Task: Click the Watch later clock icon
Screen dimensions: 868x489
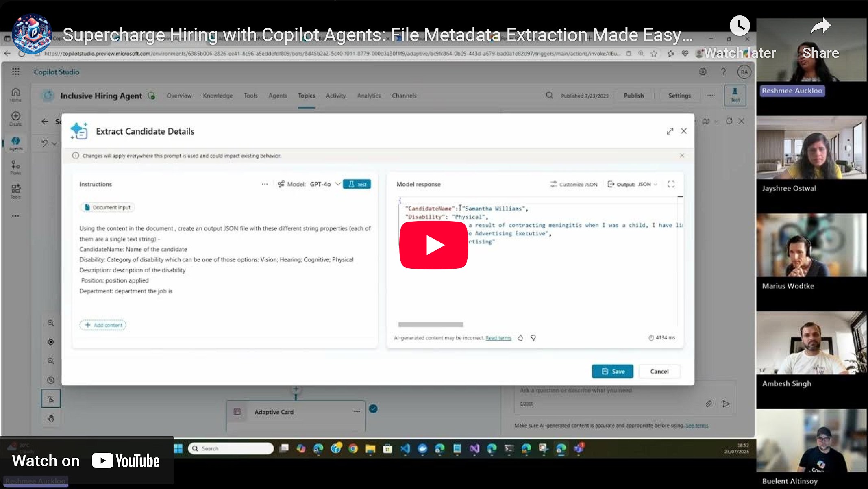Action: (x=740, y=26)
